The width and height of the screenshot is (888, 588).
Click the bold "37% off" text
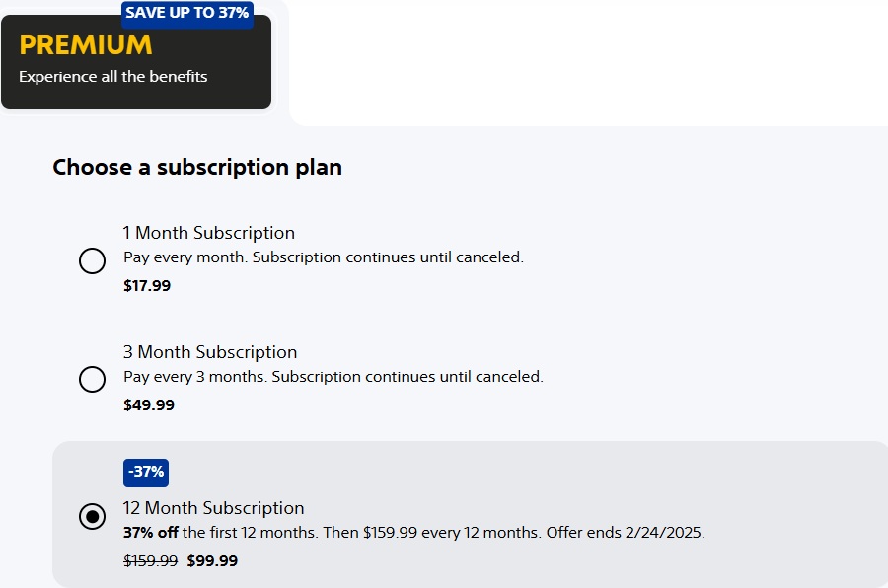click(151, 533)
